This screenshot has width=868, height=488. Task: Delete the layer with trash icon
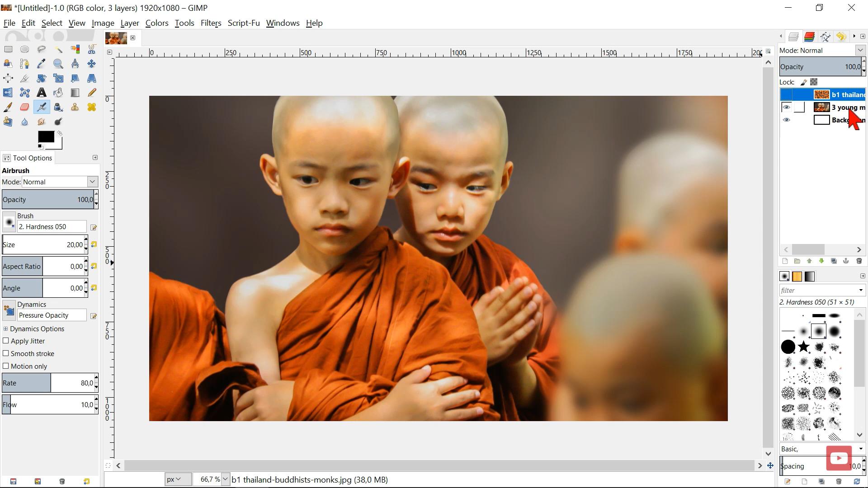pos(859,261)
